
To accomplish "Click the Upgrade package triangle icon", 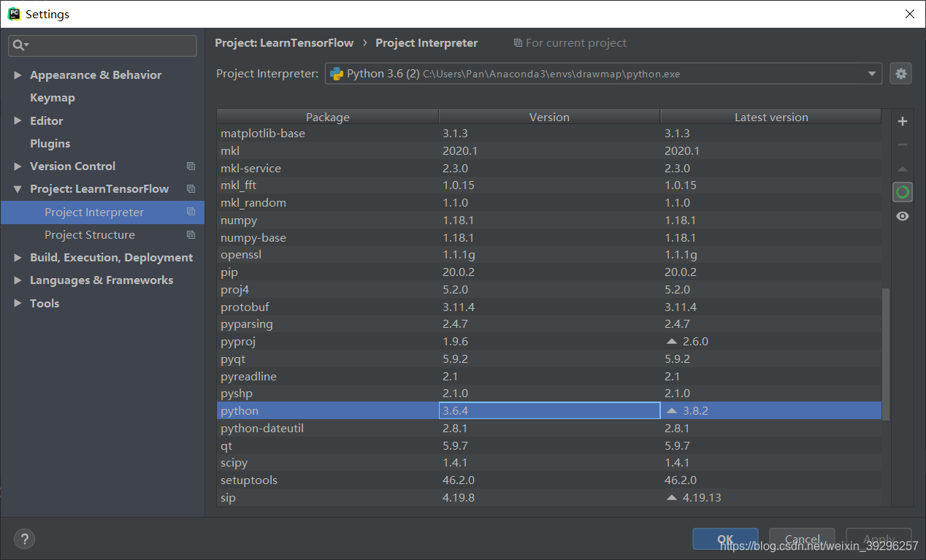I will [903, 168].
